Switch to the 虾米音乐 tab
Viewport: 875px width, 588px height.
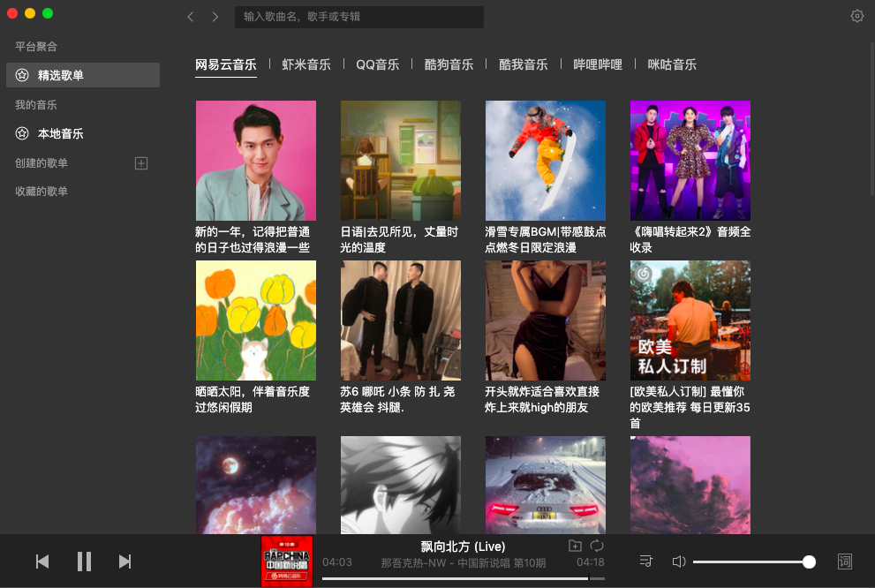point(306,64)
